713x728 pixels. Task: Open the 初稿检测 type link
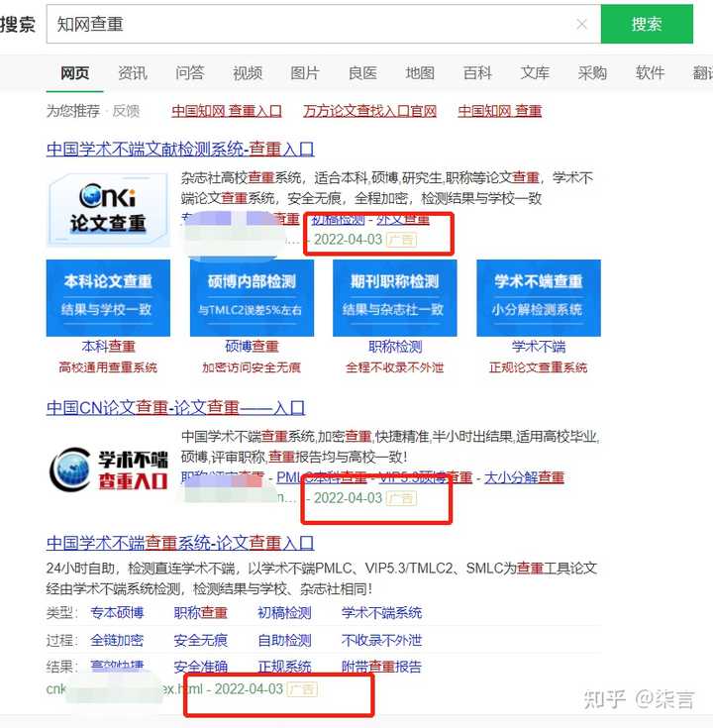(284, 613)
